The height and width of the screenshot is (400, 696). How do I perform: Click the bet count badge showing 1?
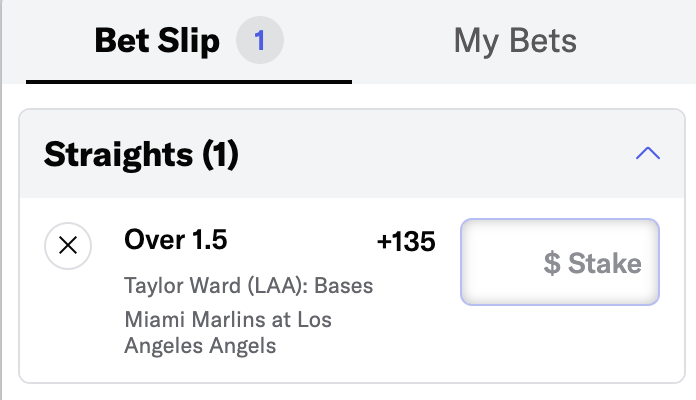coord(260,40)
